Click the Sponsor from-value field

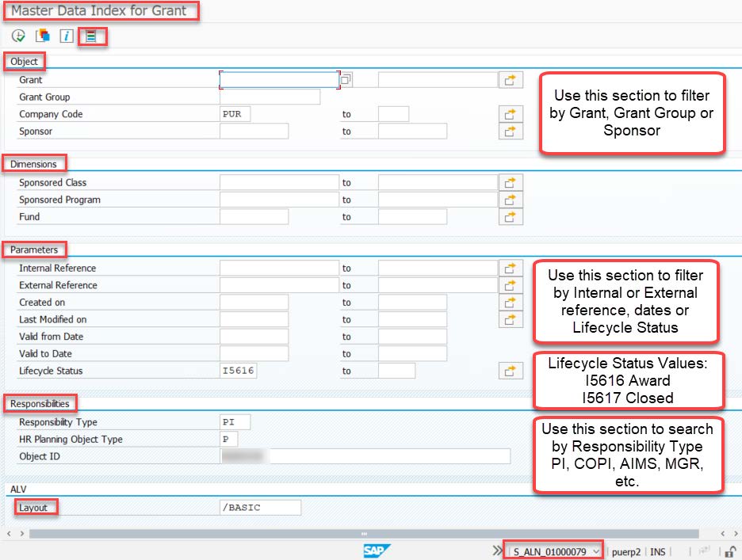254,131
